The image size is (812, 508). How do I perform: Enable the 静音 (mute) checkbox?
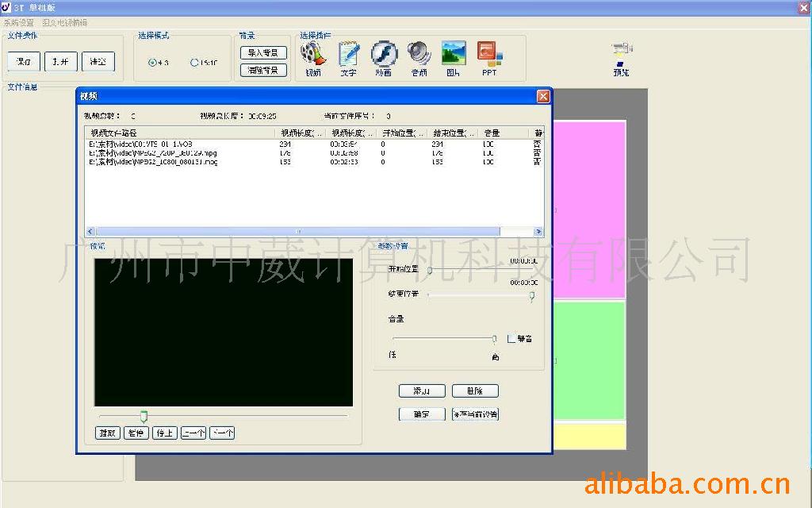pos(511,337)
